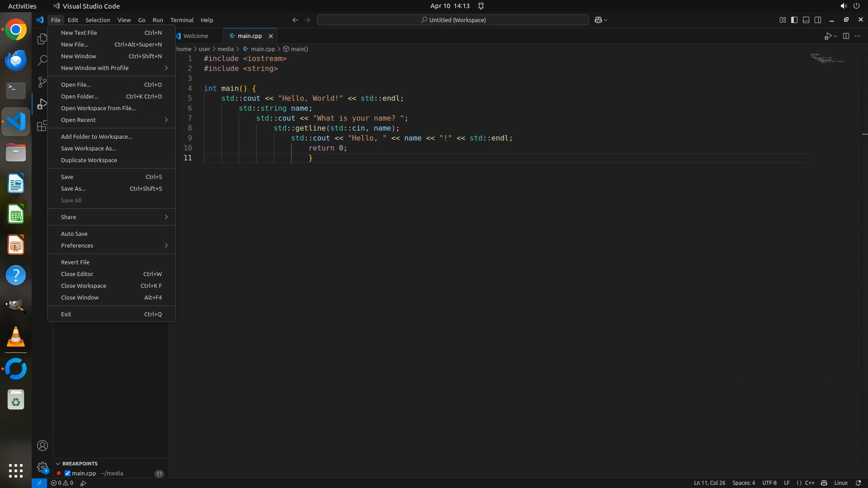Click Spaces: 4 indentation setting

point(743,483)
